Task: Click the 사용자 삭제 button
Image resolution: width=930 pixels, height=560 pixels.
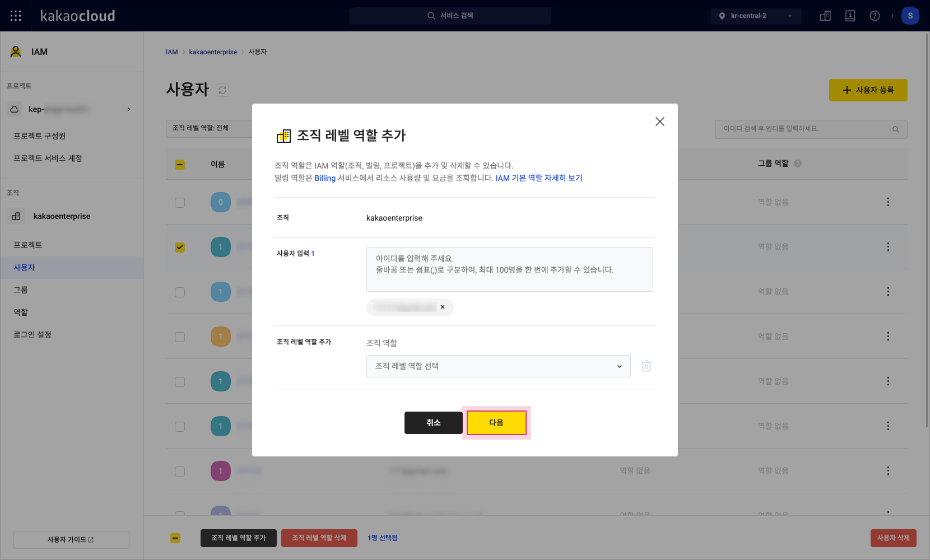Action: pos(894,538)
